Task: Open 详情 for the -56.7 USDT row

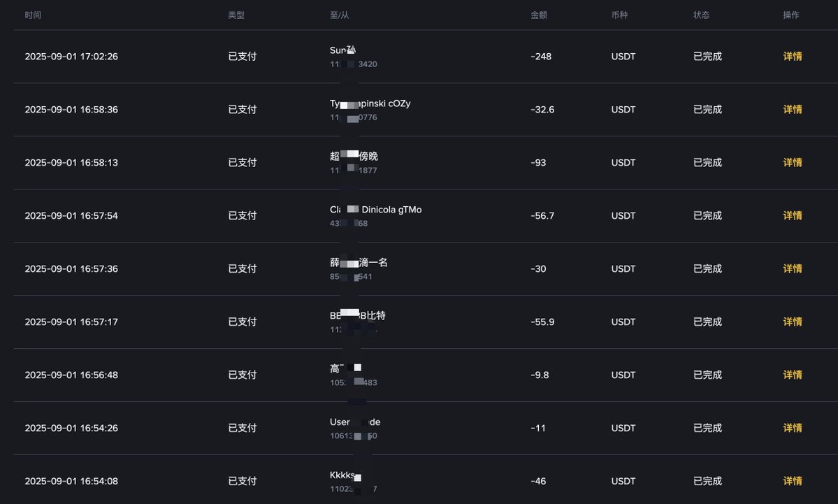Action: pyautogui.click(x=792, y=215)
